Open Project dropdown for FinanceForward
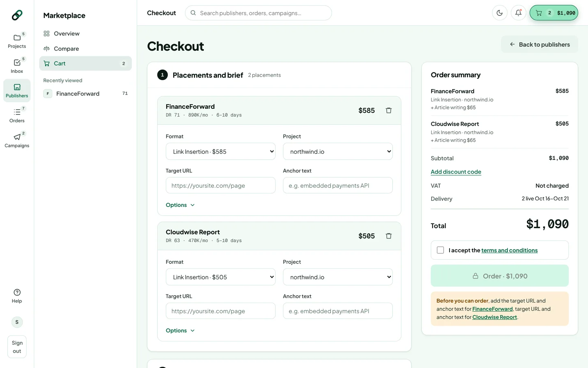Image resolution: width=588 pixels, height=368 pixels. click(x=338, y=152)
